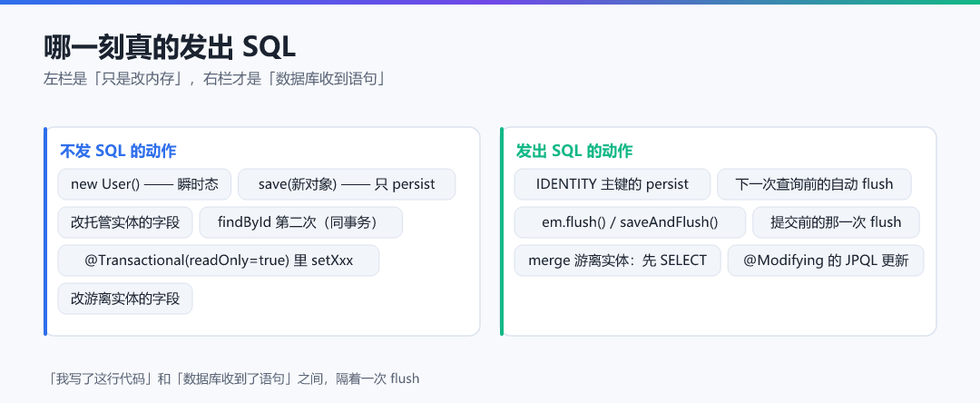
Task: Click the title '哪一刻真的发出 SQL'
Action: click(170, 48)
